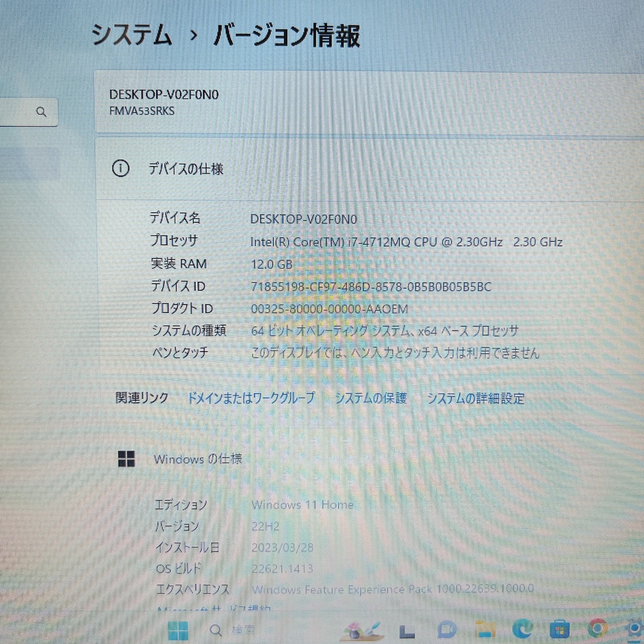Click the Windows logo beside Windows の仕様
The height and width of the screenshot is (644, 644).
click(x=126, y=459)
